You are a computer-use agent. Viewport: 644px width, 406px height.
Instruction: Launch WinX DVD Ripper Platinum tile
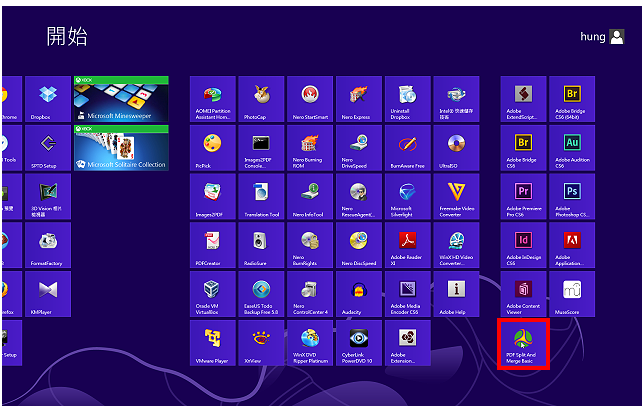tap(310, 343)
